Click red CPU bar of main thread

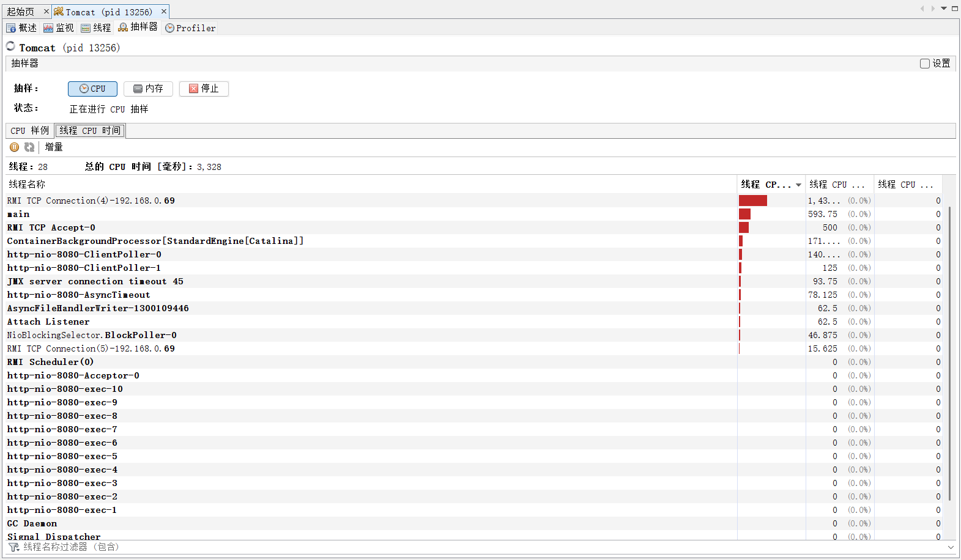click(744, 214)
